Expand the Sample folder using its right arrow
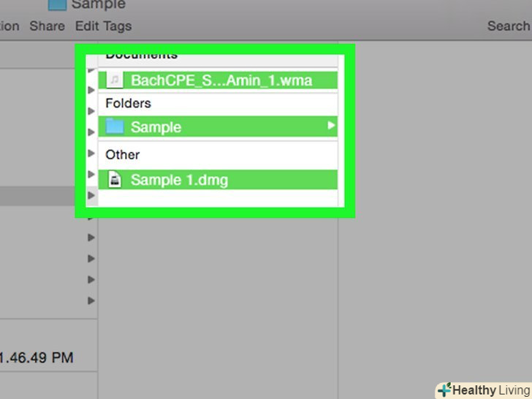This screenshot has height=399, width=532. [x=331, y=126]
